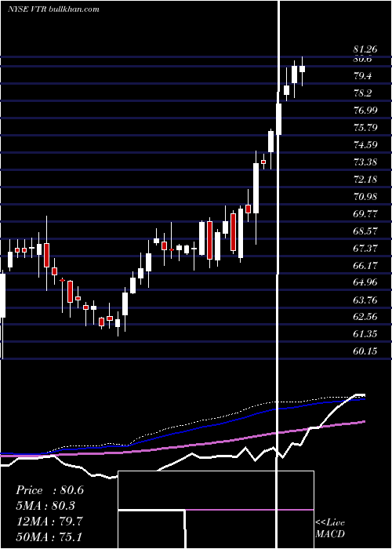Click the 69.77 price level label

(365, 213)
